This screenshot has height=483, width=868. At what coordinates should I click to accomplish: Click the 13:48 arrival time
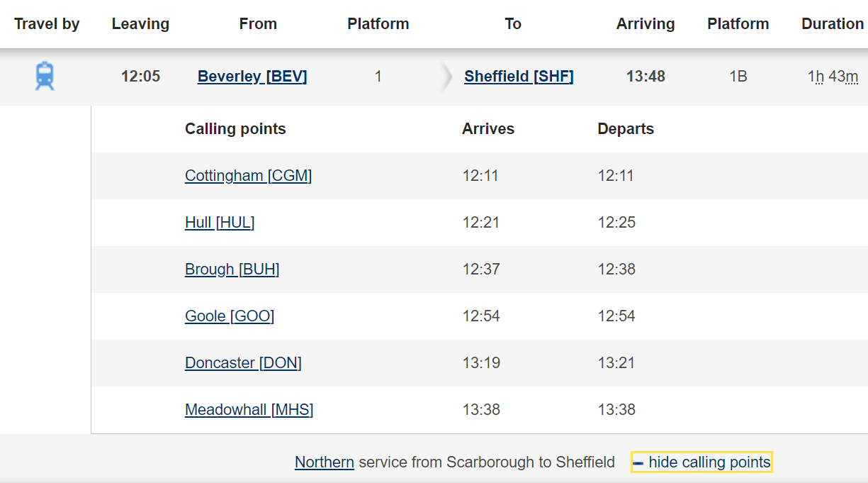646,77
